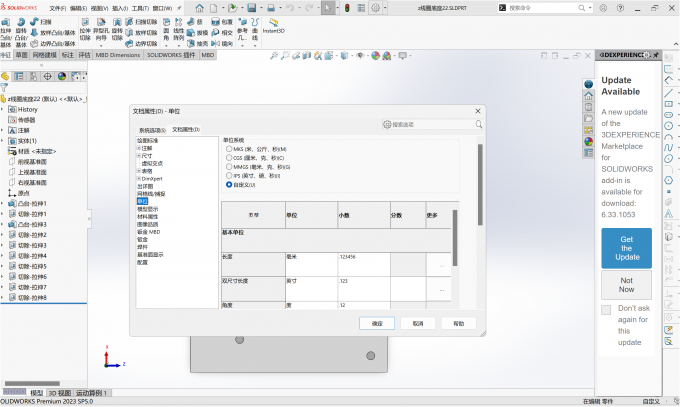Open the dropdown under the Fillet (圆角) tool
This screenshot has height=407, width=680.
[x=167, y=45]
